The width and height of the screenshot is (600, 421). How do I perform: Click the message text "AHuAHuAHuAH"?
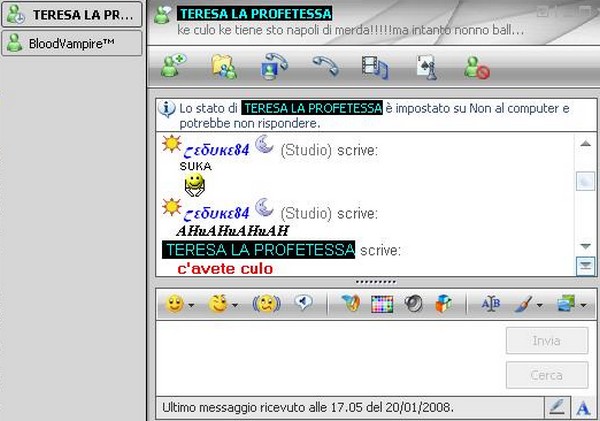232,231
